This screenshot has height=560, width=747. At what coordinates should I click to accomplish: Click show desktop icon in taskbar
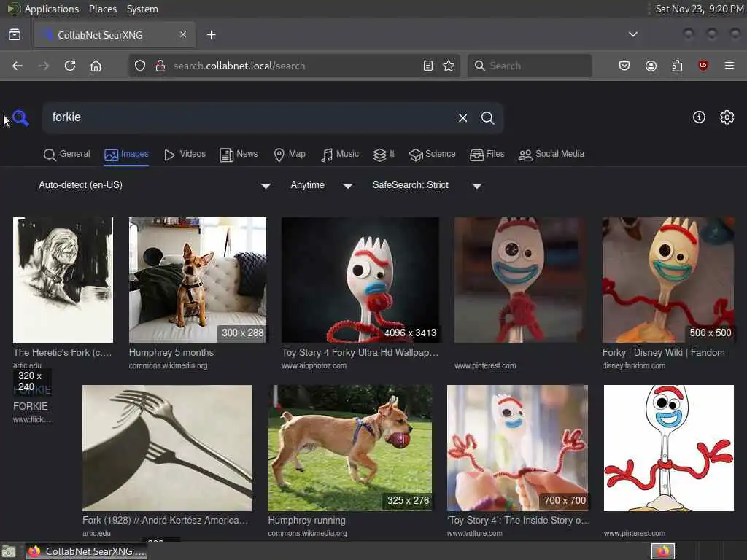[x=9, y=551]
